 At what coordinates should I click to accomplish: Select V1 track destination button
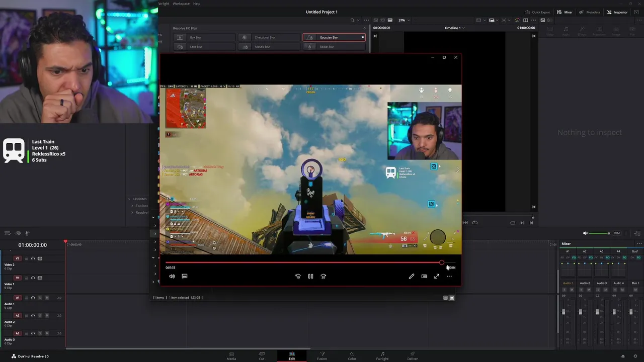click(17, 278)
